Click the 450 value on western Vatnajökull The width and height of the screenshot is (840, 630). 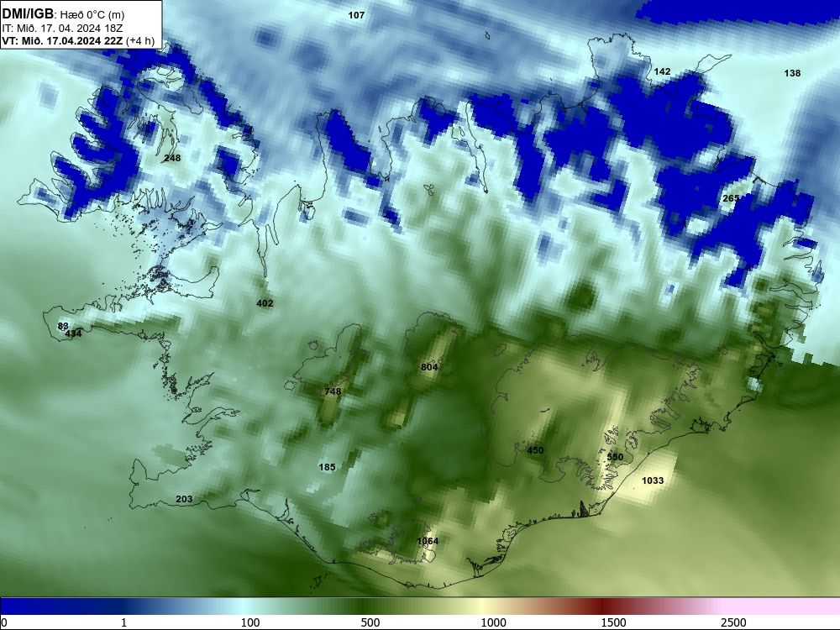535,450
